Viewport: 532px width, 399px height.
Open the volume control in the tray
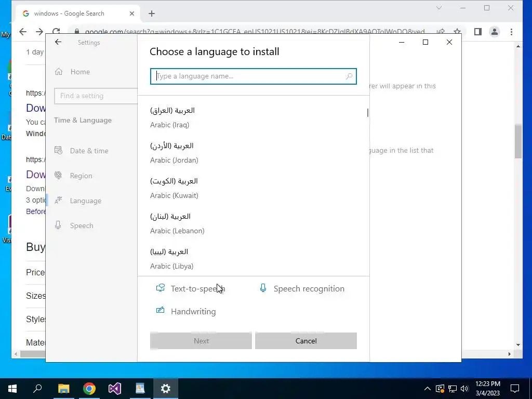point(464,389)
